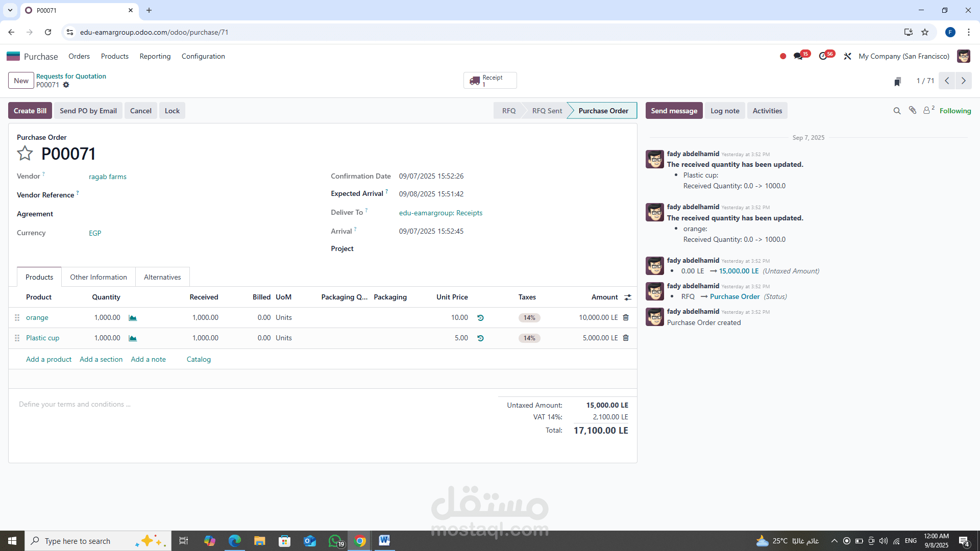Toggle the Following subscription status

(955, 111)
